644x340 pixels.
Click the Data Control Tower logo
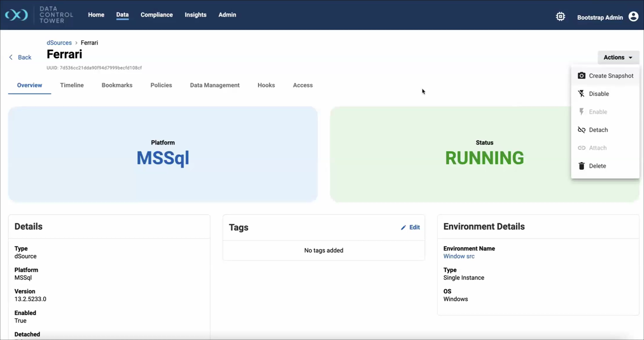(17, 15)
